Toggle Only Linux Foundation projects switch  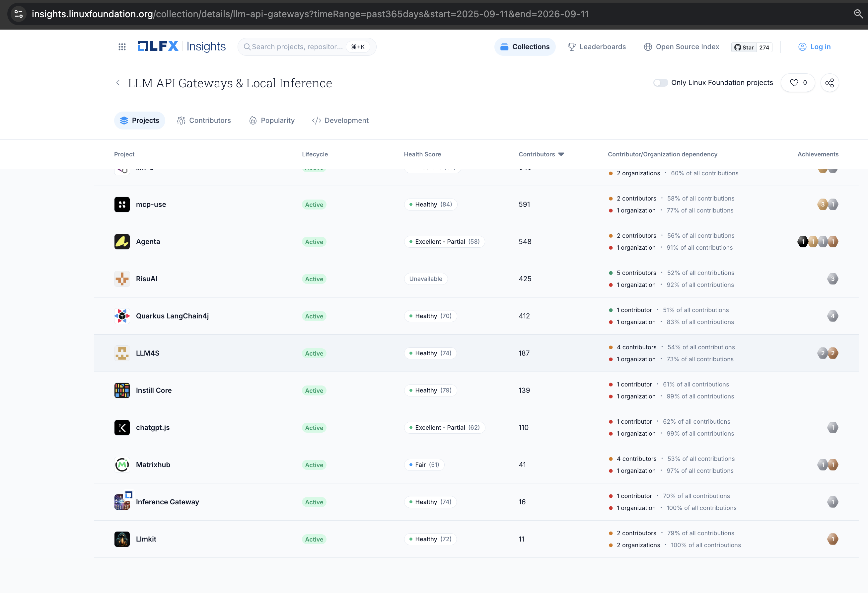point(660,83)
